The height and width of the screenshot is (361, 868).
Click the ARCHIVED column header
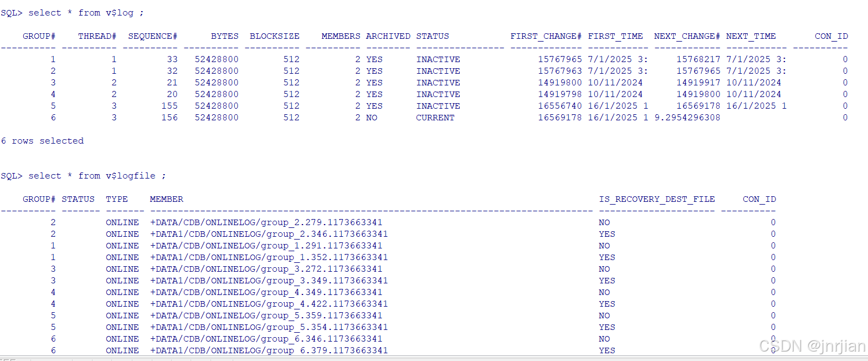pos(388,35)
